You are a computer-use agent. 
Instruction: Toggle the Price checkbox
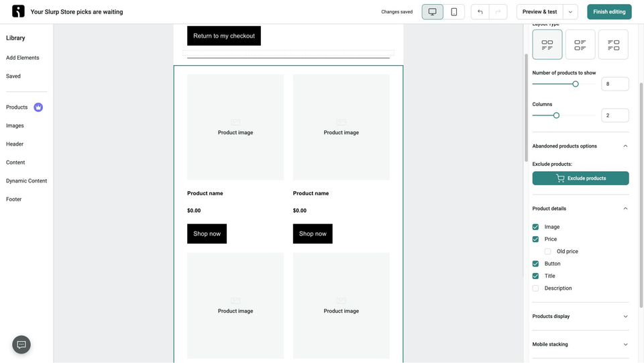tap(535, 239)
